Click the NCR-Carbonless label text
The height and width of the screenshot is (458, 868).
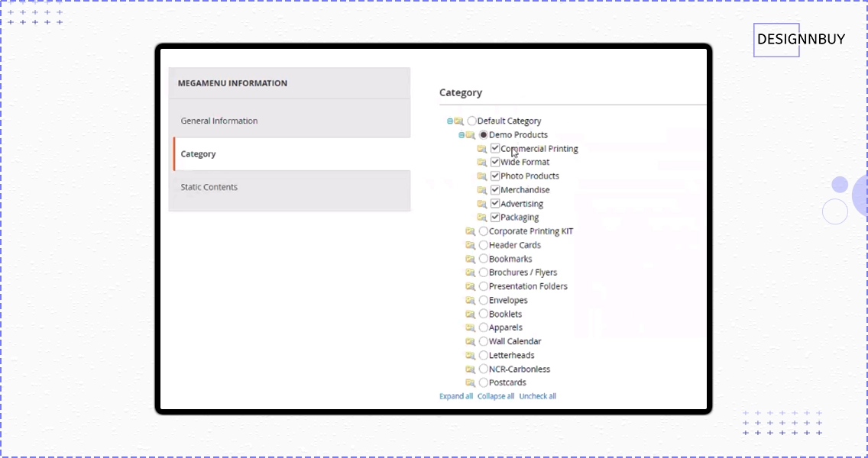tap(520, 369)
